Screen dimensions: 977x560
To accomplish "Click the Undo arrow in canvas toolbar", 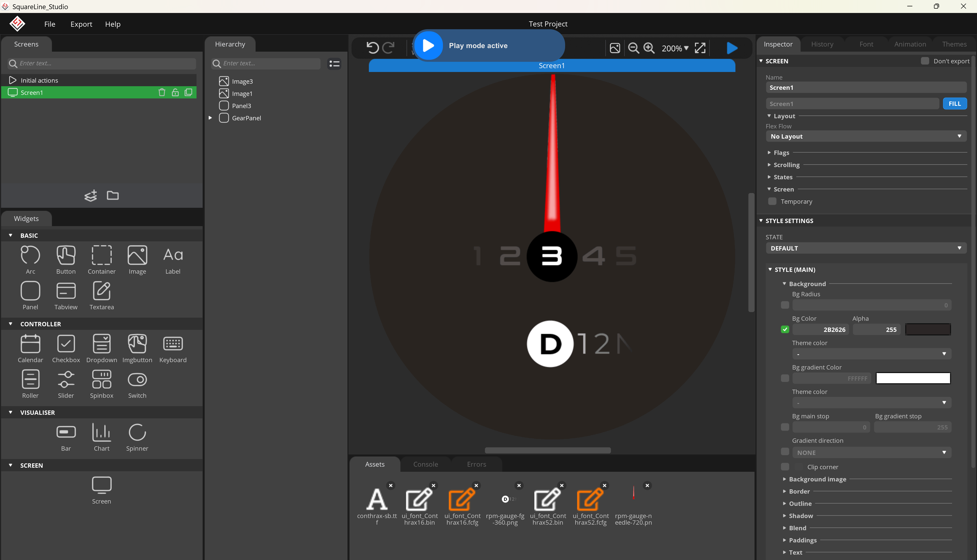I will click(372, 48).
